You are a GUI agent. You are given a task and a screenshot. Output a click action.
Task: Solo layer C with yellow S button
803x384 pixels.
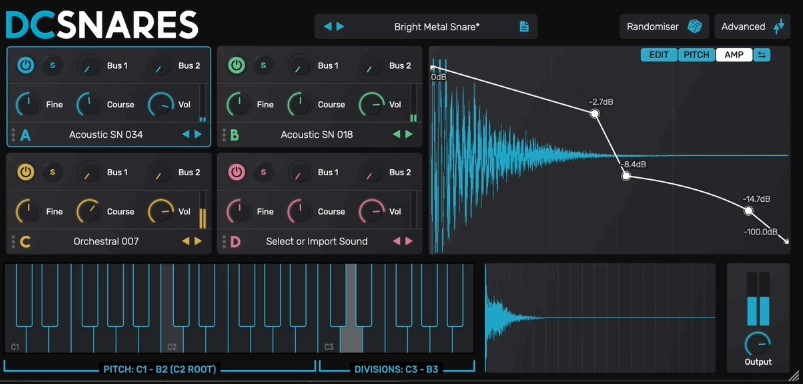click(x=52, y=172)
